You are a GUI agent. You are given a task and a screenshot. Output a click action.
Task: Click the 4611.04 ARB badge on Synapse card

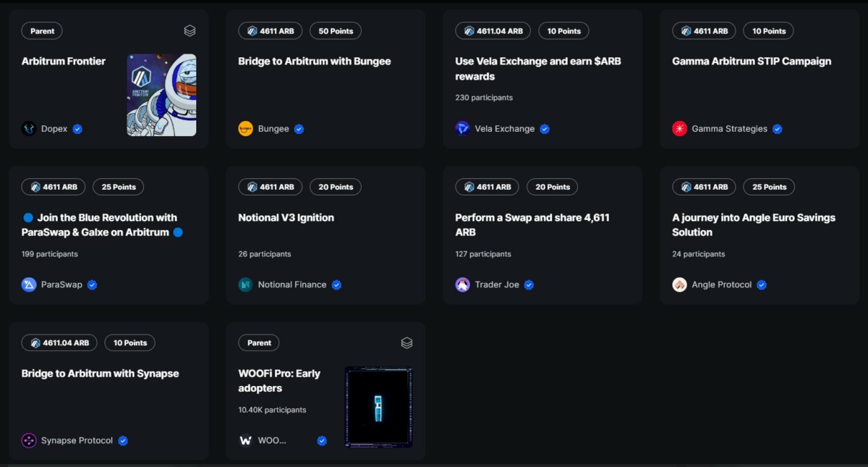click(59, 342)
